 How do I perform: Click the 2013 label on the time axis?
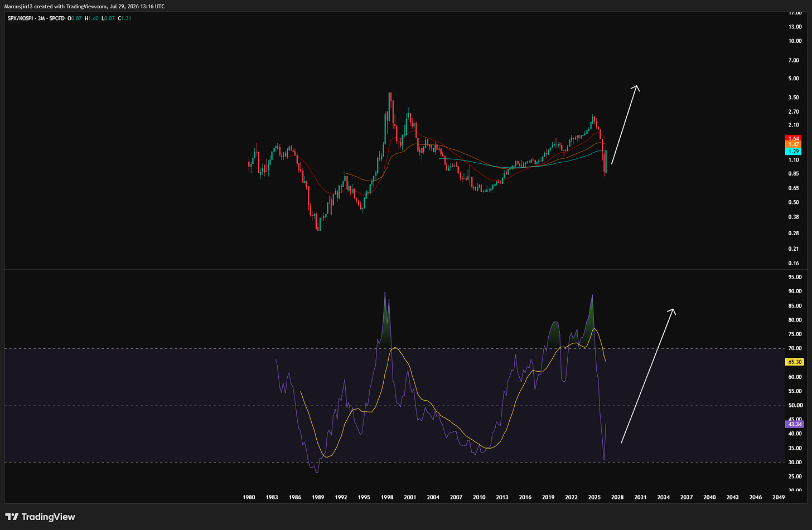coord(502,497)
